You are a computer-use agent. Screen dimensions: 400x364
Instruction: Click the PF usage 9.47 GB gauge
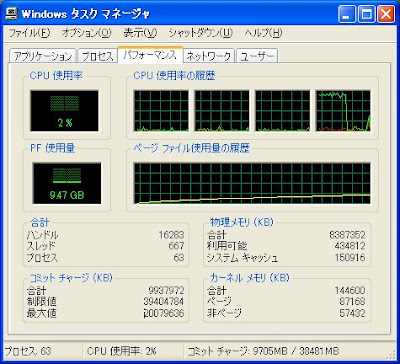click(67, 183)
